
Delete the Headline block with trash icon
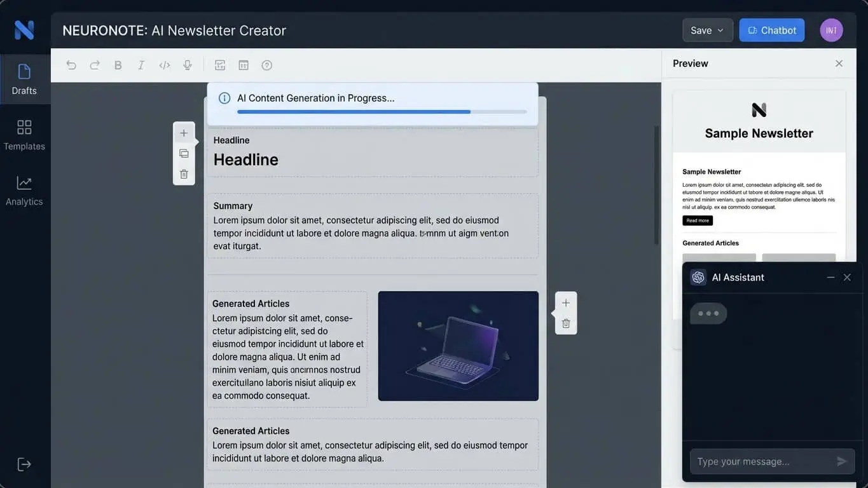tap(184, 174)
